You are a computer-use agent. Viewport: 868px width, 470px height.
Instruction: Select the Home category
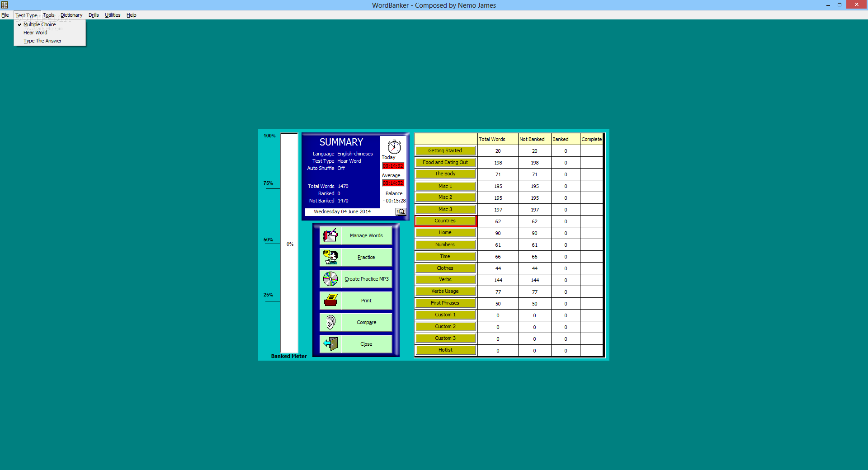tap(445, 232)
